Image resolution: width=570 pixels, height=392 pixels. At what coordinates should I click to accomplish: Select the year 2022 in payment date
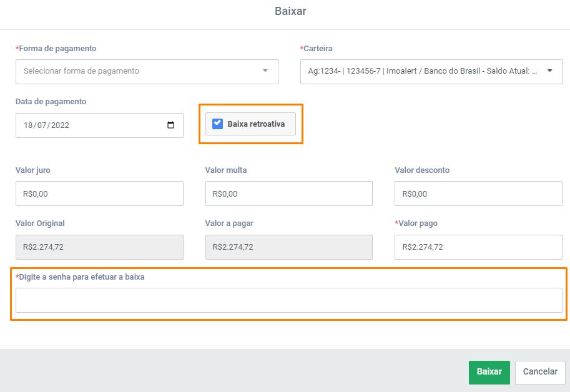click(60, 125)
